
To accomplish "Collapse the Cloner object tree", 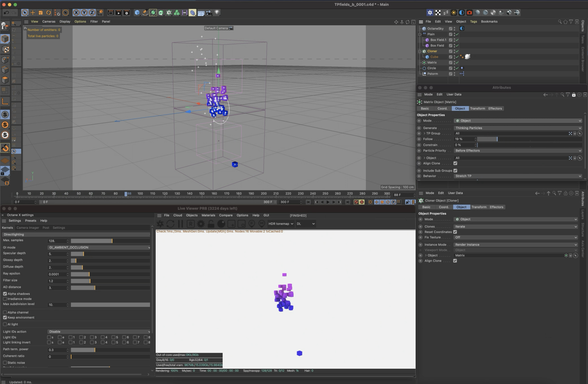I will (x=420, y=51).
